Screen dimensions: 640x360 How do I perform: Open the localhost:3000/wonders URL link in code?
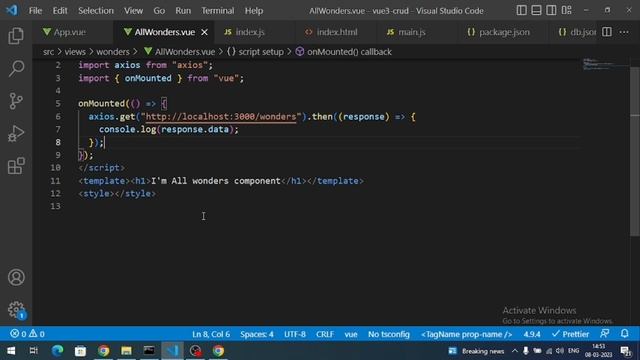221,117
